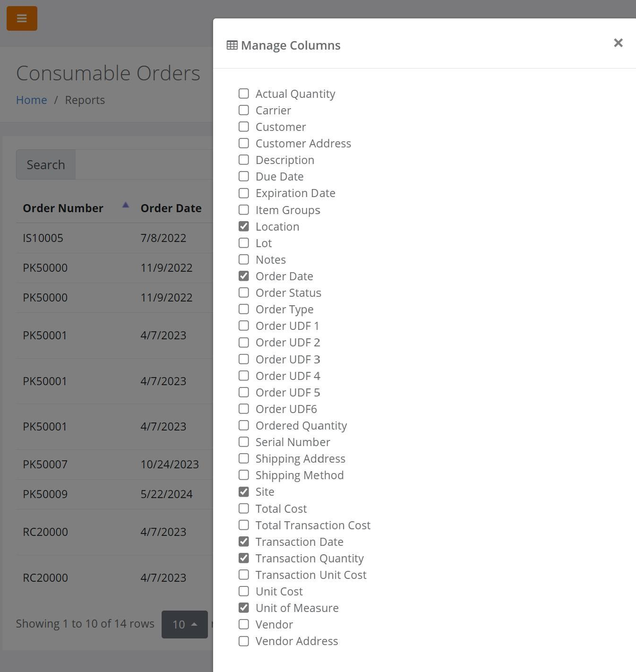Tick the Item Groups checkbox
The image size is (636, 672).
coord(244,210)
